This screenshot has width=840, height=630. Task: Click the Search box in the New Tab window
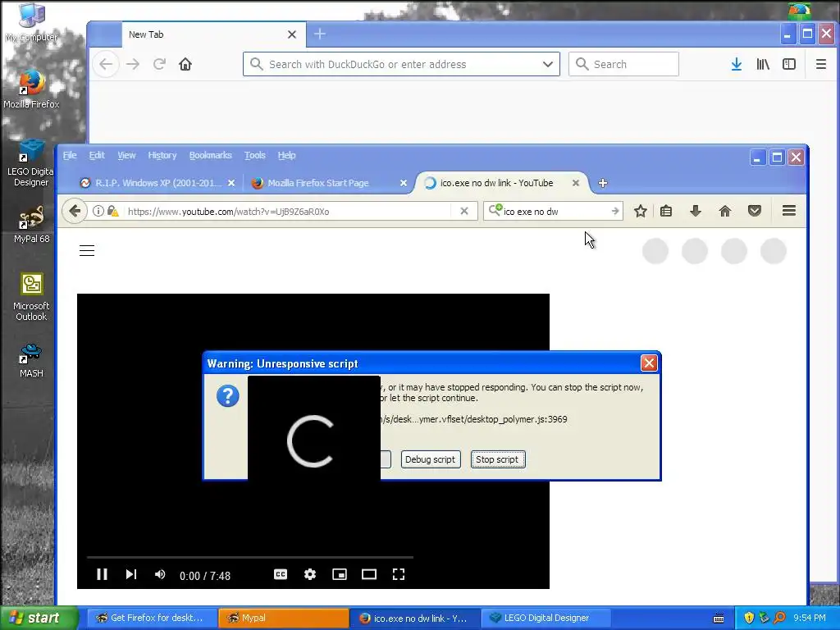click(x=623, y=64)
